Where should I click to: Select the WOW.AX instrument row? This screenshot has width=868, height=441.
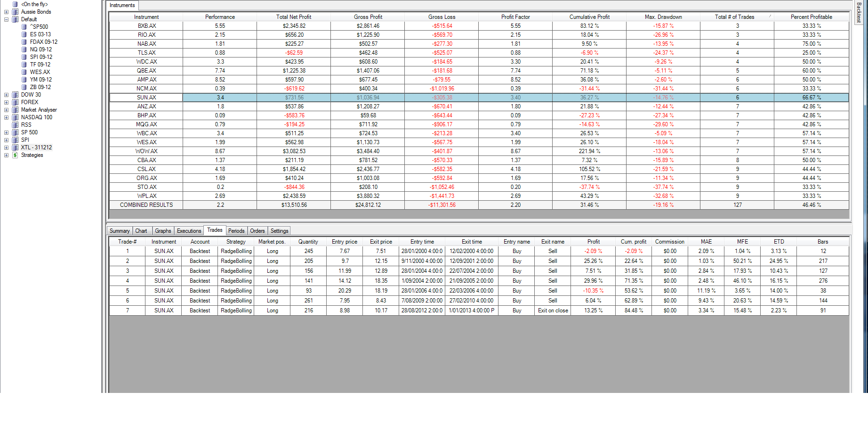point(479,151)
